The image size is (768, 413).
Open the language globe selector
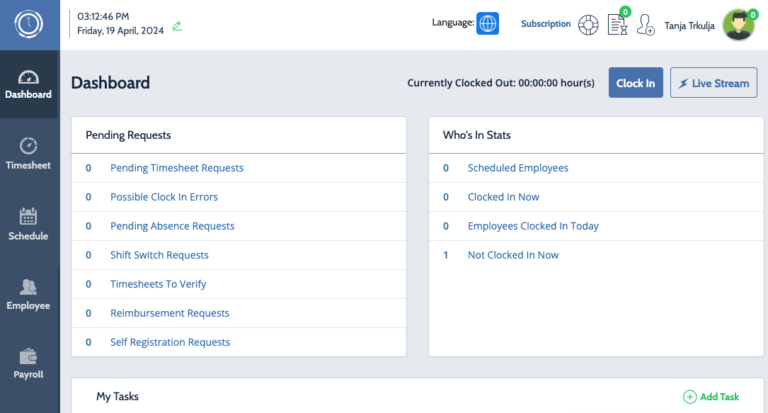click(x=487, y=23)
